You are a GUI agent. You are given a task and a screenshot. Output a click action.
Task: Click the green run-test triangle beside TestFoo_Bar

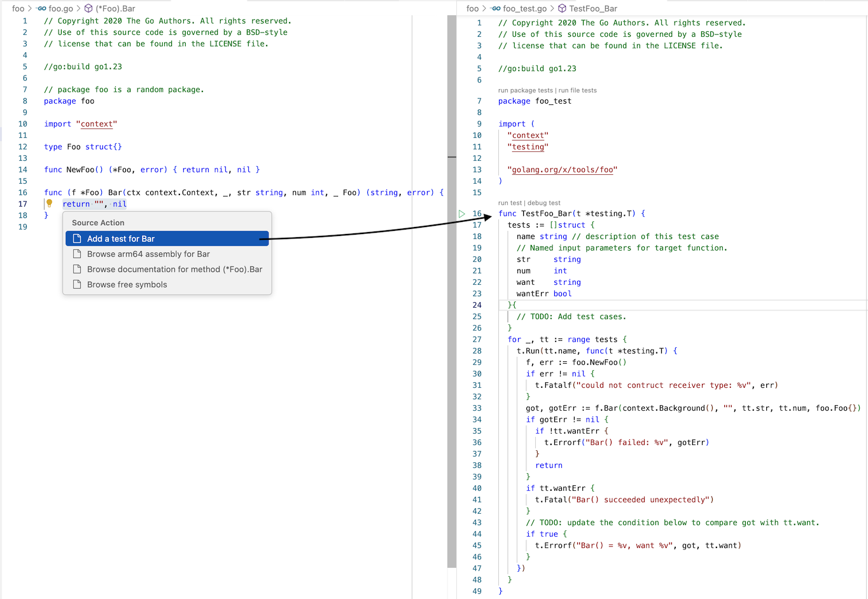462,214
